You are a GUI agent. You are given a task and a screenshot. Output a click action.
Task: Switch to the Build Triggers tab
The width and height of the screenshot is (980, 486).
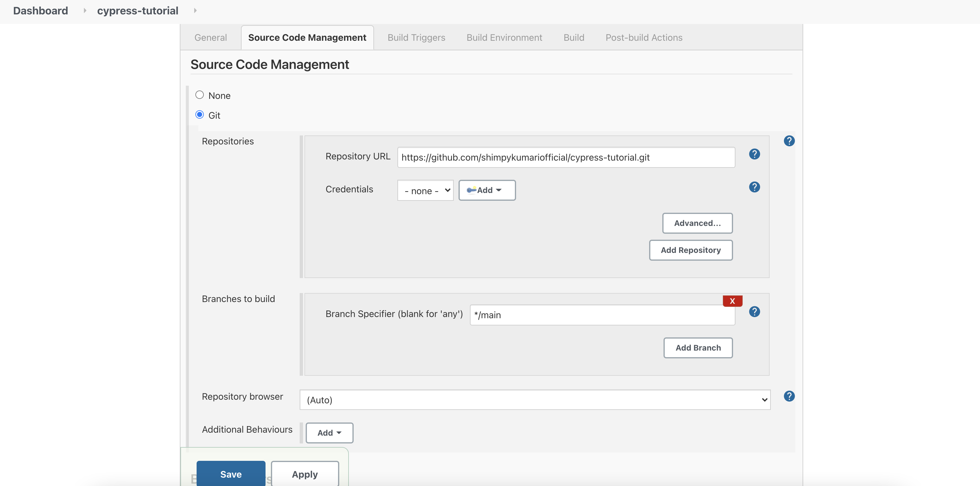pos(416,38)
